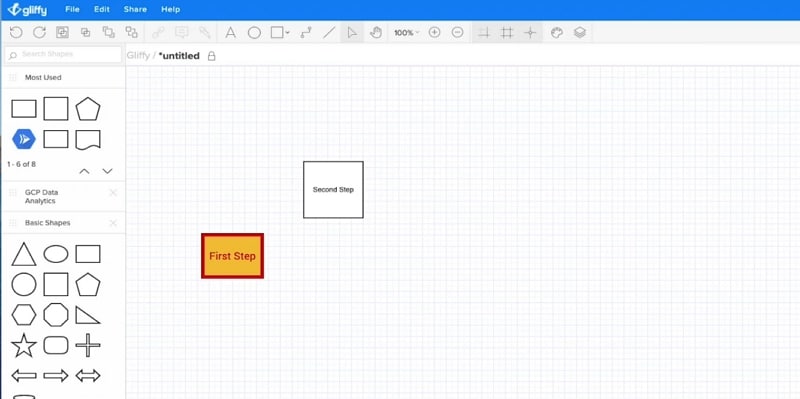Pick the pentagon in Most Used
The width and height of the screenshot is (800, 399).
coord(88,109)
